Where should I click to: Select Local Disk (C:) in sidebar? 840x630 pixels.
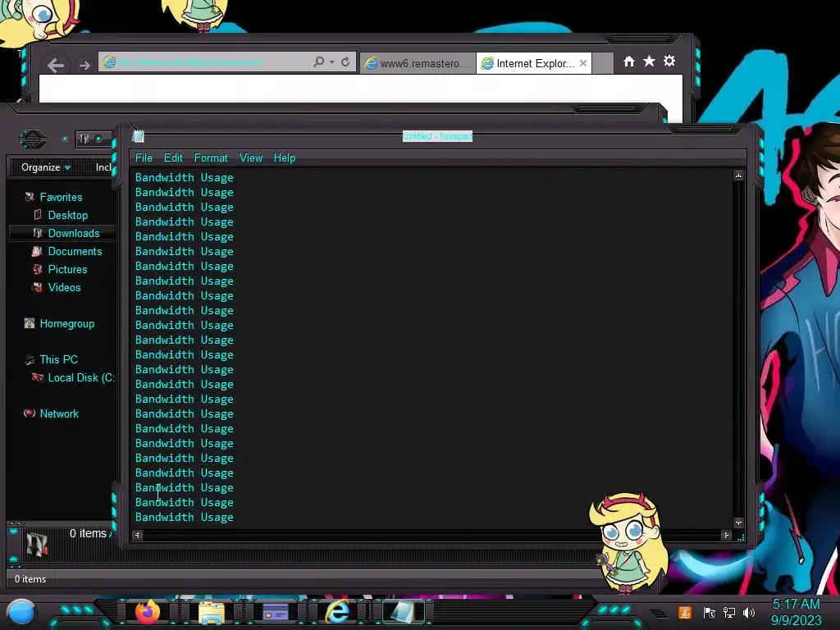(81, 377)
